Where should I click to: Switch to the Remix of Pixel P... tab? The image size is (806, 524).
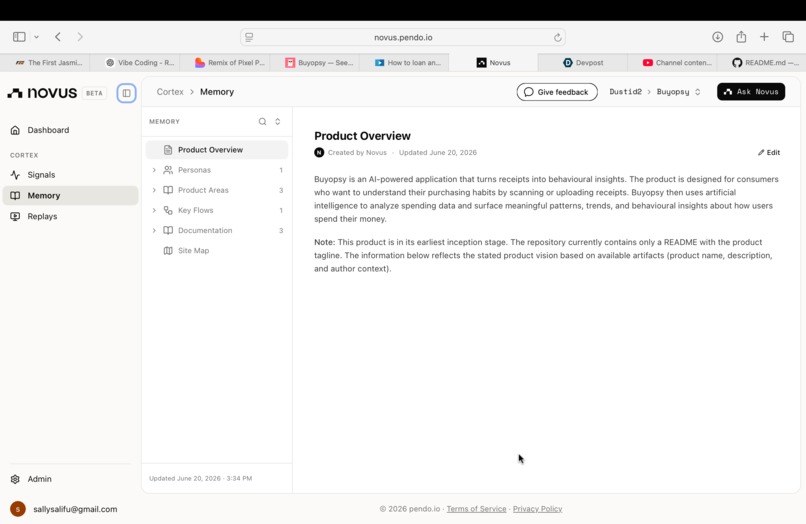pos(225,63)
